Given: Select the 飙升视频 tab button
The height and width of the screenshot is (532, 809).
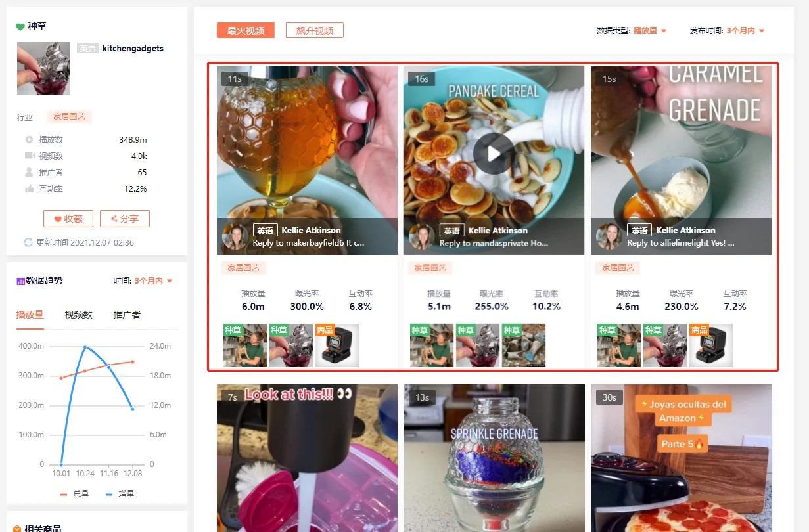Looking at the screenshot, I should click(x=315, y=30).
